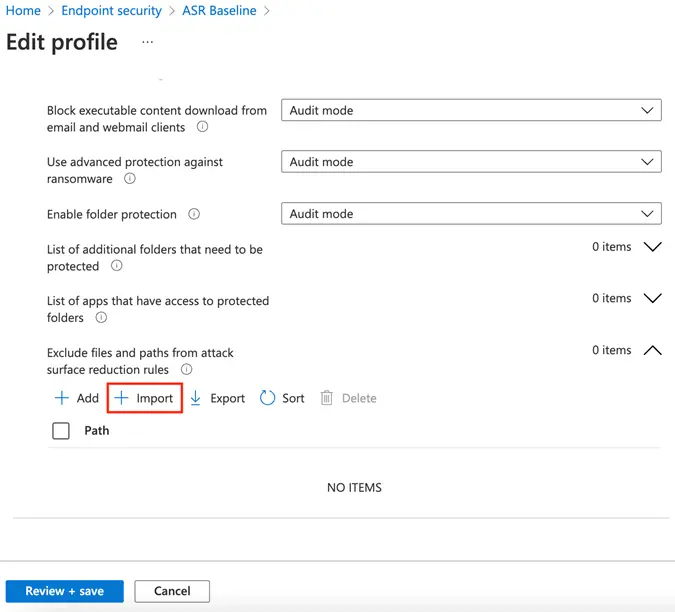
Task: Go to Home breadcrumb
Action: pyautogui.click(x=23, y=11)
